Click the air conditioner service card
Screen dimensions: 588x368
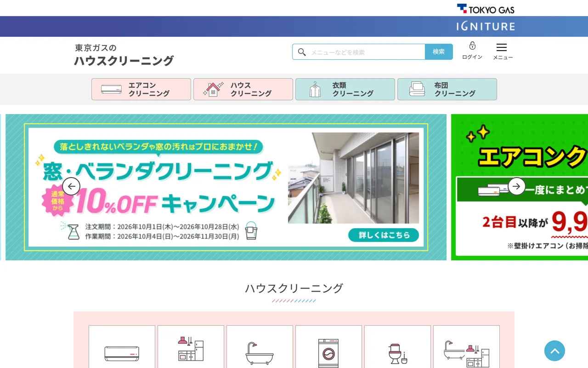122,347
